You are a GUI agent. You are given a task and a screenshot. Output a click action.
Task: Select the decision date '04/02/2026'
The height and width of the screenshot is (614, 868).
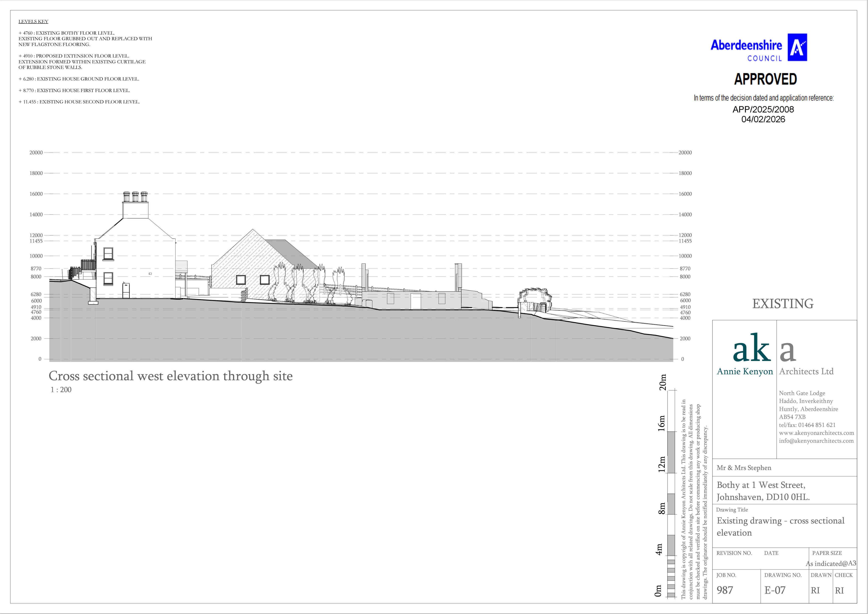pyautogui.click(x=763, y=119)
